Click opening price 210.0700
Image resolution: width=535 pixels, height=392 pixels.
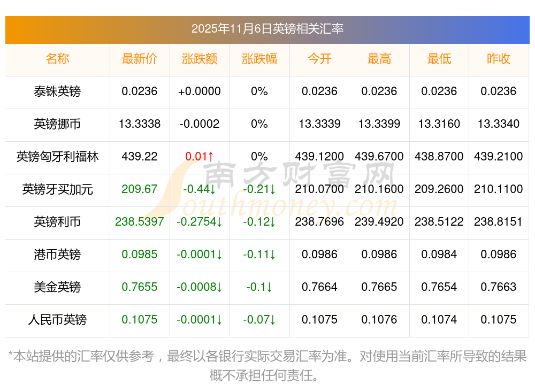tap(319, 189)
